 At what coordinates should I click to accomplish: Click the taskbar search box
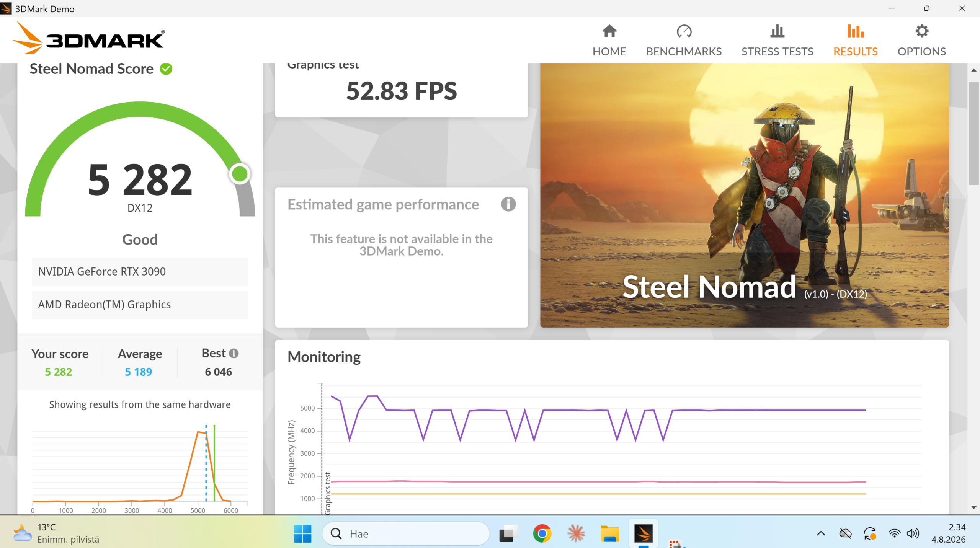[406, 533]
